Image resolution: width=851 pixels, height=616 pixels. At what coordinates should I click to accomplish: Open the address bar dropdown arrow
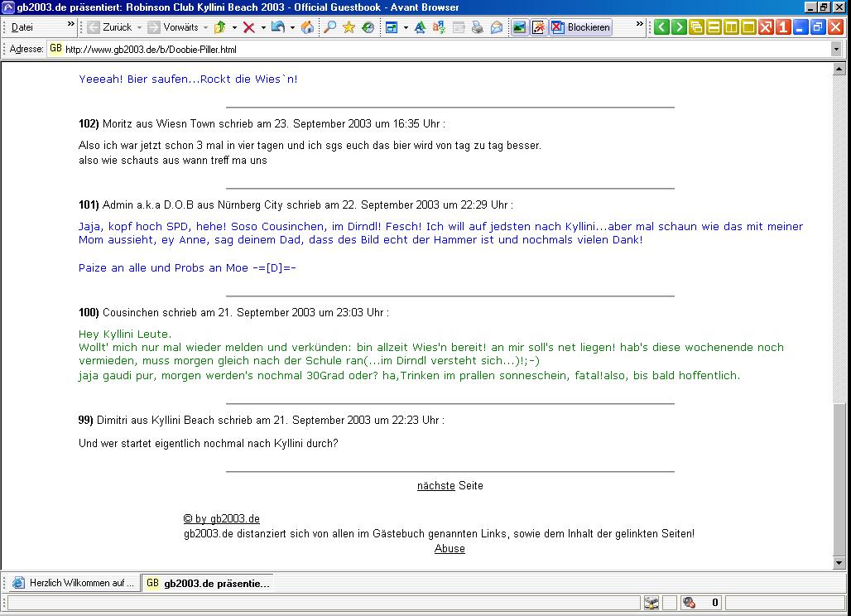point(836,50)
